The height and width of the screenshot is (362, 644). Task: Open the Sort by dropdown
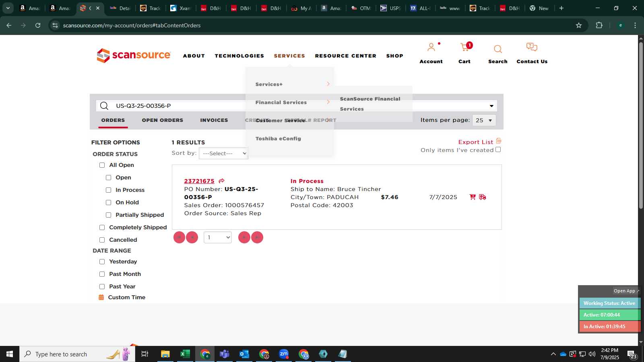point(223,153)
